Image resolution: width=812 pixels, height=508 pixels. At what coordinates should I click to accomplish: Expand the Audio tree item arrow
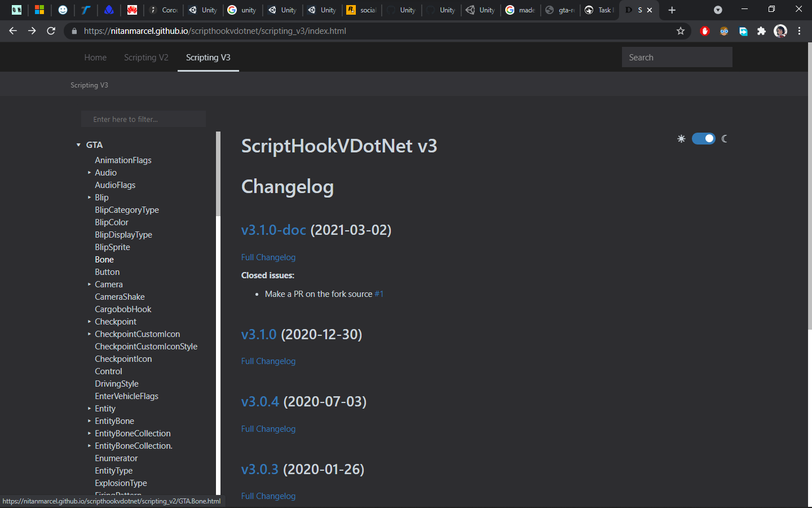pyautogui.click(x=89, y=173)
